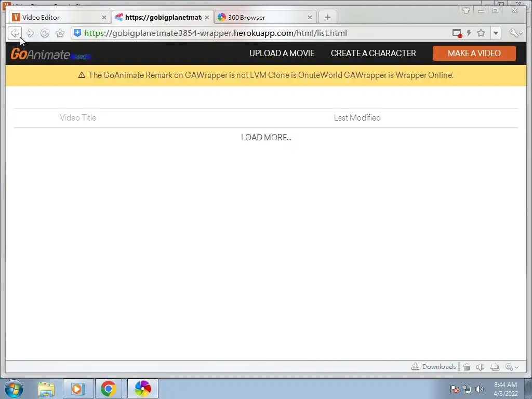Viewport: 532px width, 399px height.
Task: Click the network tray icon
Action: click(x=467, y=390)
